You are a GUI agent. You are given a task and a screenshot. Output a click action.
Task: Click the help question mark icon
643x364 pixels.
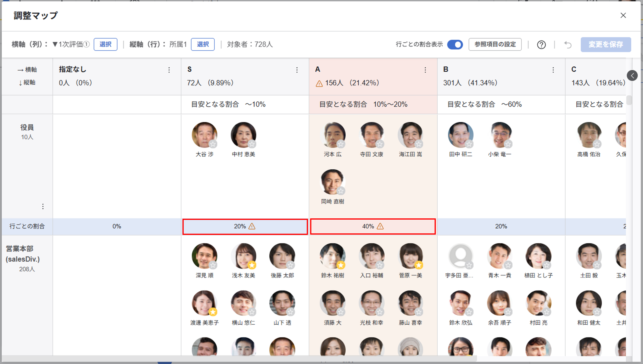coord(541,45)
